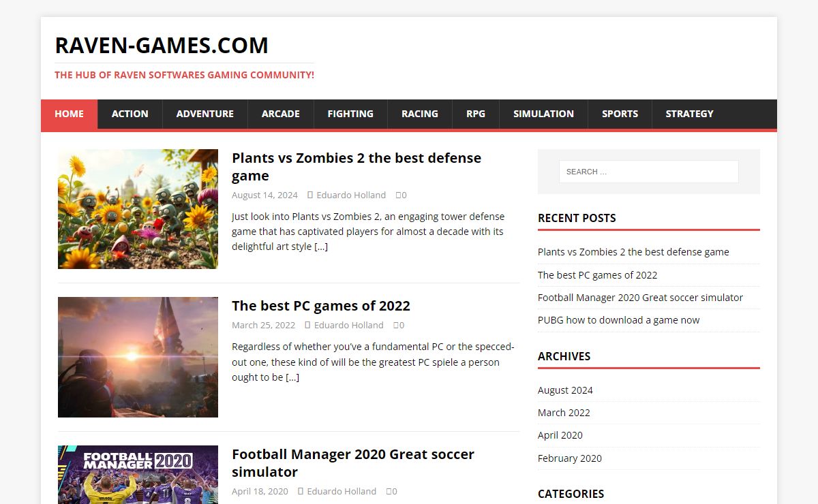Select the March 25, 2022 post date

[x=264, y=325]
